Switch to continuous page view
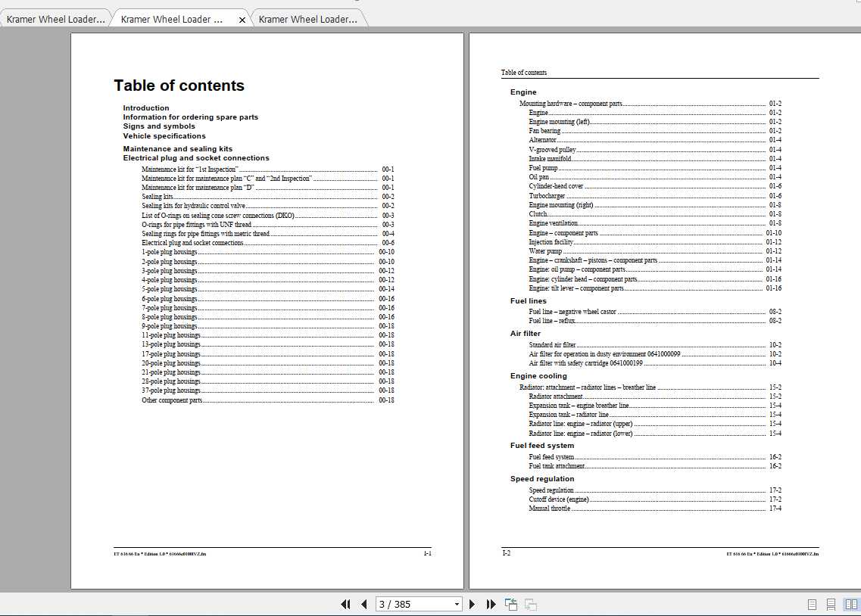861x616 pixels. [x=831, y=605]
